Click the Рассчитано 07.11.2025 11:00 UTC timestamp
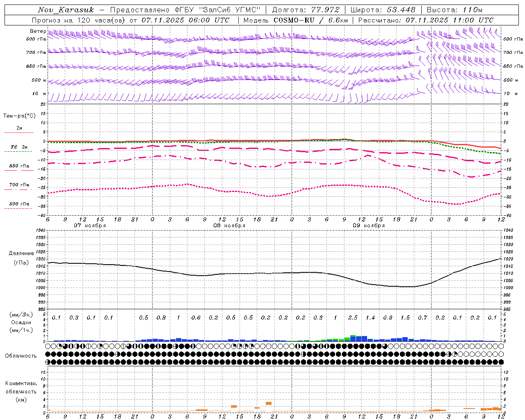 coord(426,20)
